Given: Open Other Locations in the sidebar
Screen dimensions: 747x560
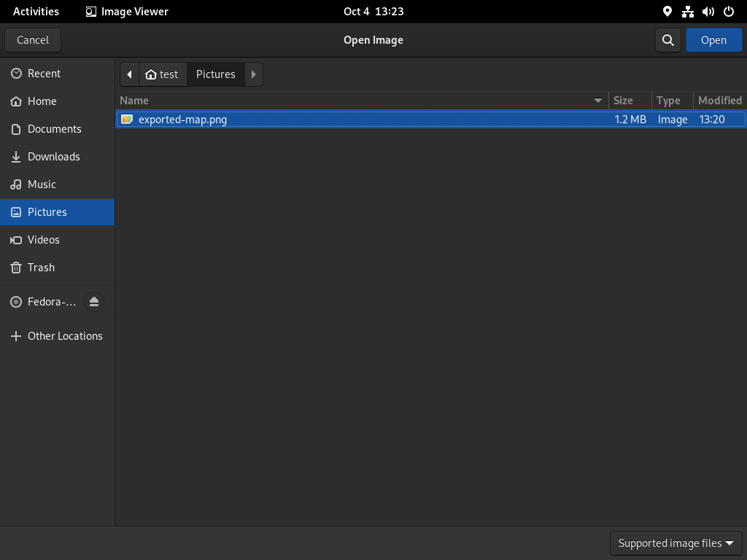Looking at the screenshot, I should click(x=57, y=336).
